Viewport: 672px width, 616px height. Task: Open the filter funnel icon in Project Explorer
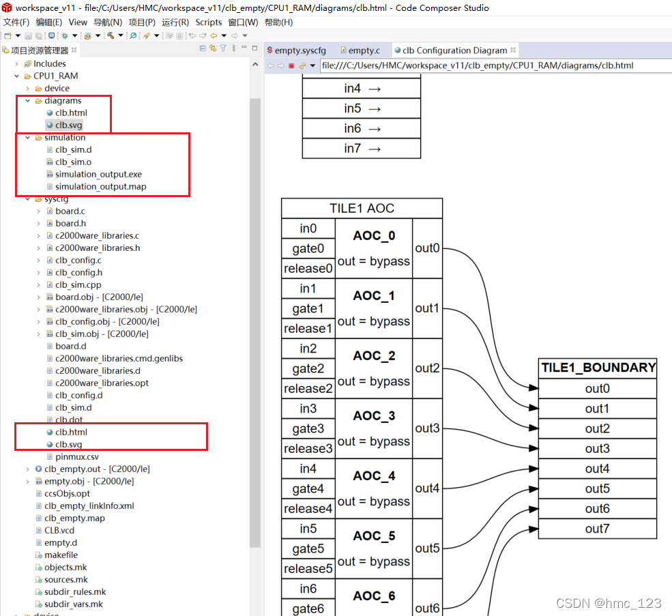[x=222, y=48]
